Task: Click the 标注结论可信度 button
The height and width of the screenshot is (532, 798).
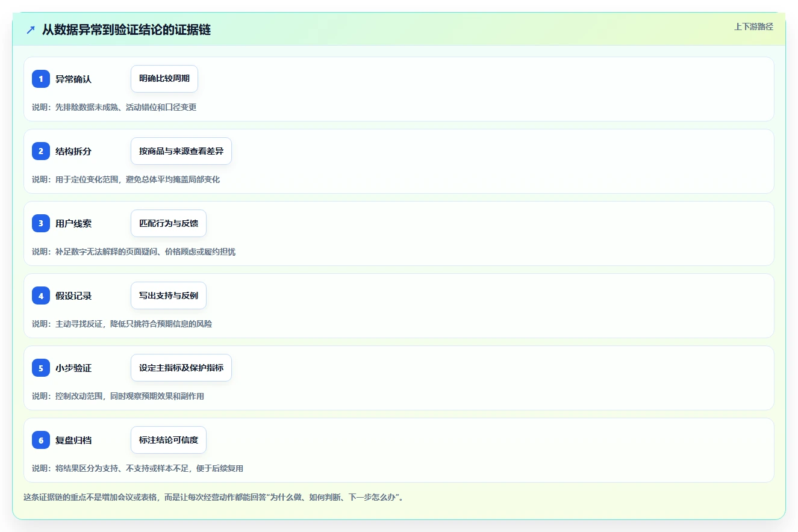Action: coord(169,440)
